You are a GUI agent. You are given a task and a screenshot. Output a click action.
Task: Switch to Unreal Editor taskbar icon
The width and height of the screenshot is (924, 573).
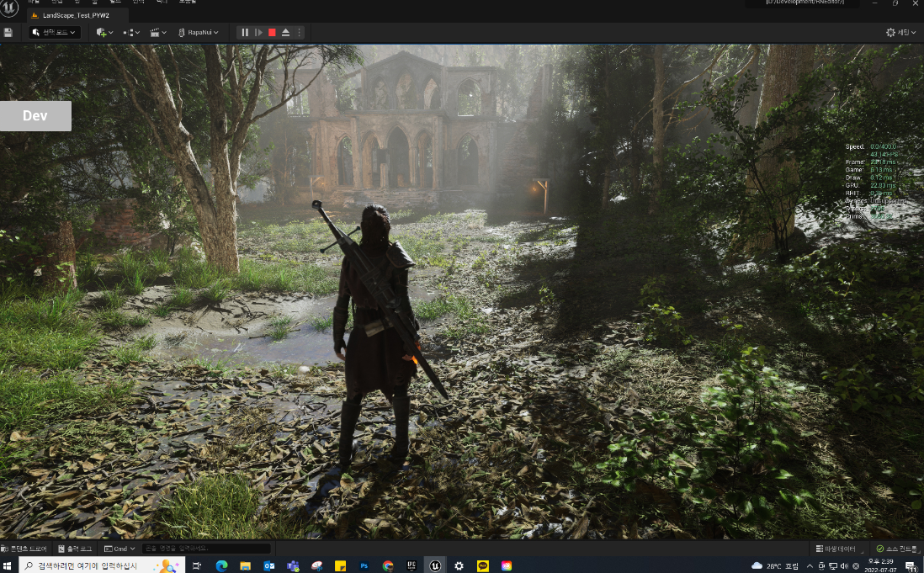435,565
